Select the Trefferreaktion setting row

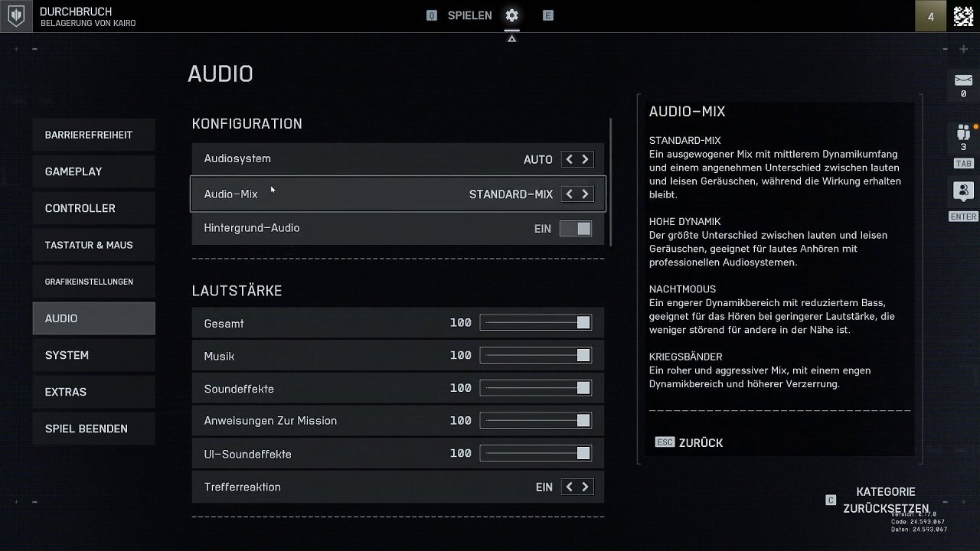click(x=398, y=487)
